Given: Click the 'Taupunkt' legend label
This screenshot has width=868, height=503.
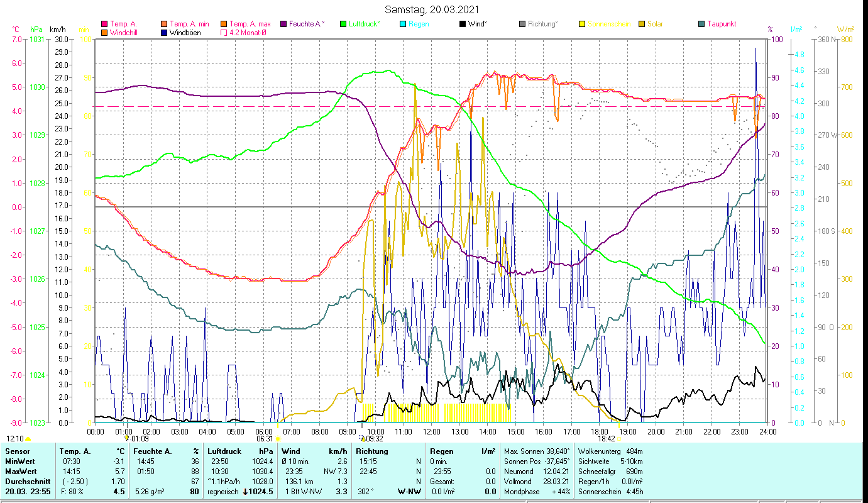Looking at the screenshot, I should 722,25.
